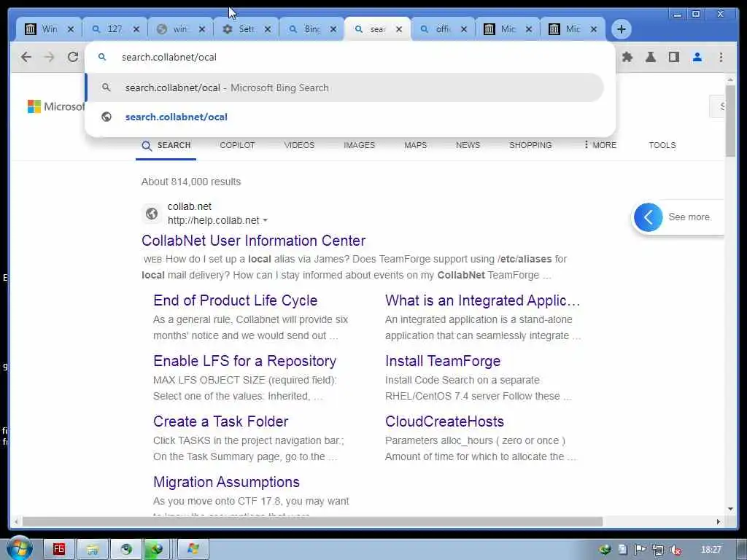Click the collab.net globe favicon

click(152, 214)
